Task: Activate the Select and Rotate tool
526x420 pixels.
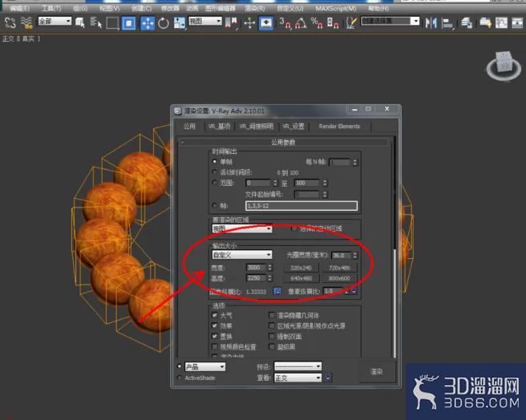Action: click(164, 22)
